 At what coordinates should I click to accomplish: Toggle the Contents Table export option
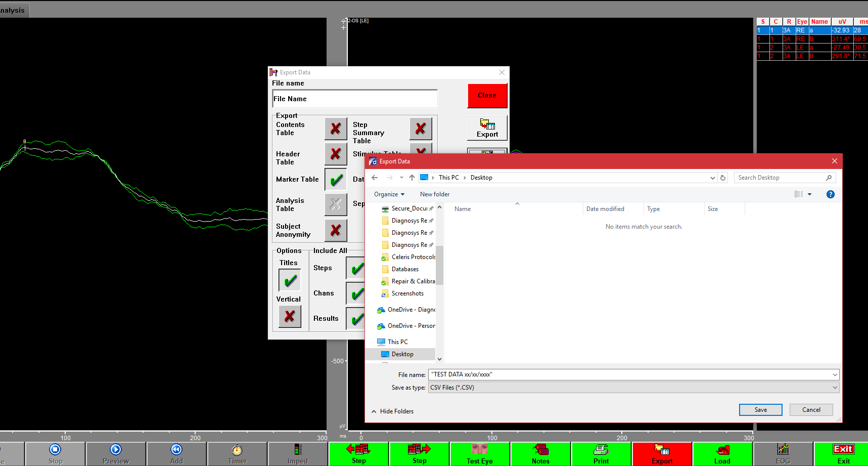point(336,129)
